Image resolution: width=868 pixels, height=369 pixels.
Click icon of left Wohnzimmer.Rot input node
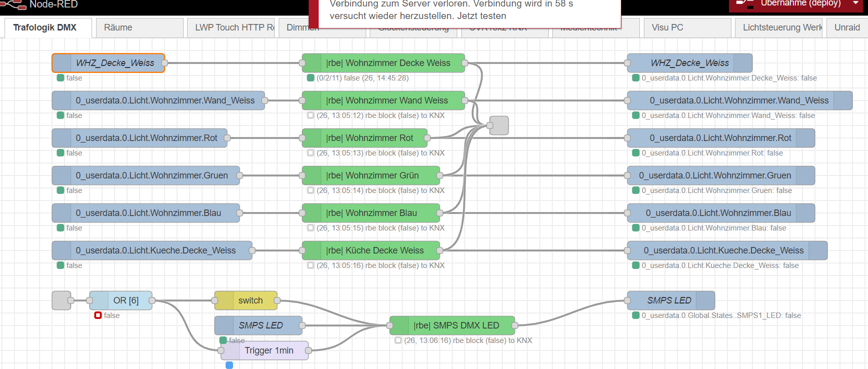click(62, 138)
